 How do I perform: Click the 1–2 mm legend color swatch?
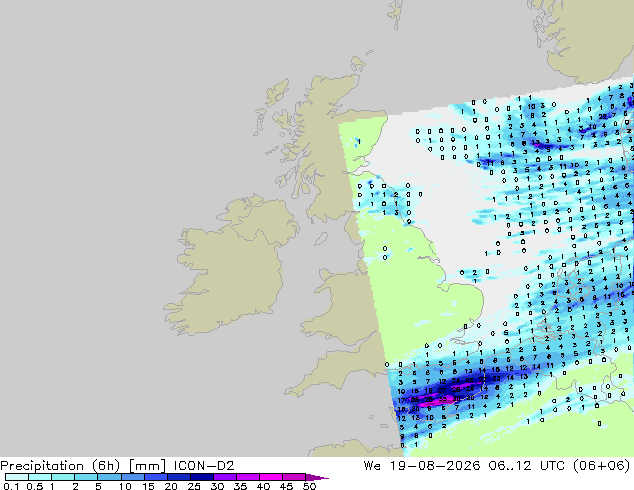(63, 477)
